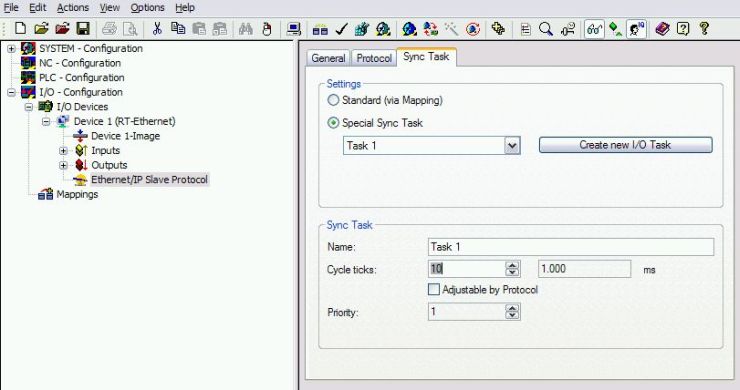The height and width of the screenshot is (390, 740).
Task: Enable Adjustable by Protocol checkbox
Action: [433, 289]
